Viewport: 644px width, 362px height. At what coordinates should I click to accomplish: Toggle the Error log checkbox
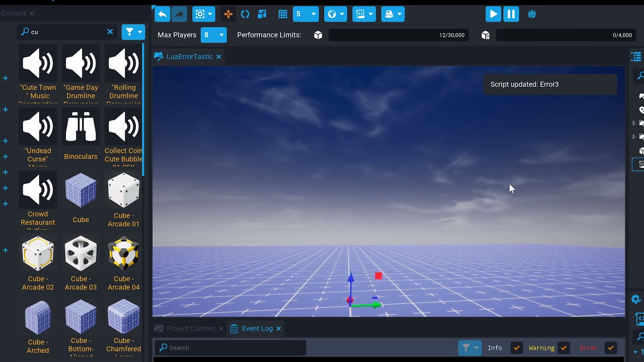coord(610,347)
